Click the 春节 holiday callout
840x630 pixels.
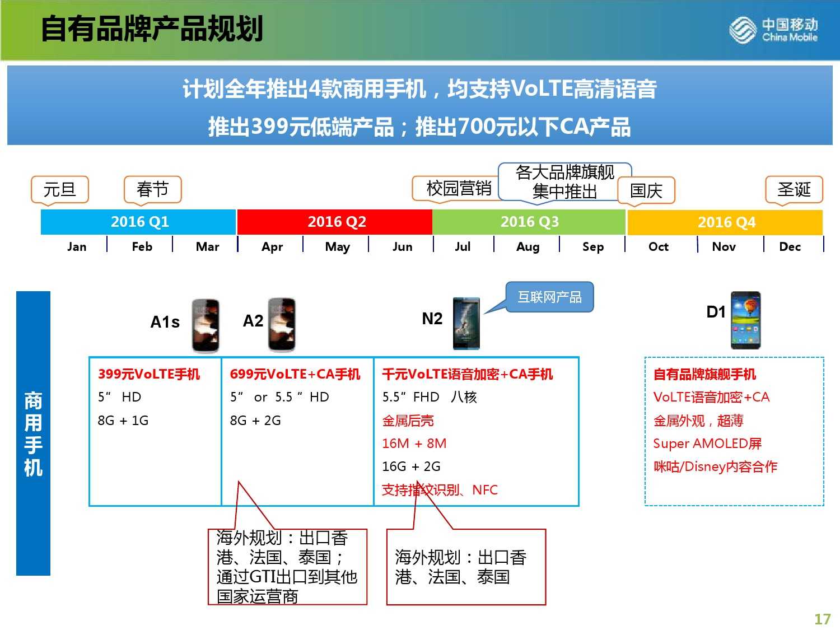click(x=152, y=189)
